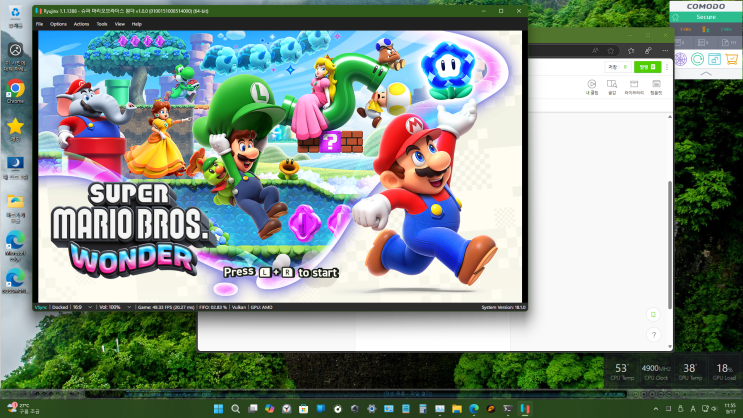The image size is (743, 418).
Task: Click the Super Mario Bros. Wonder game screen
Action: click(x=280, y=166)
